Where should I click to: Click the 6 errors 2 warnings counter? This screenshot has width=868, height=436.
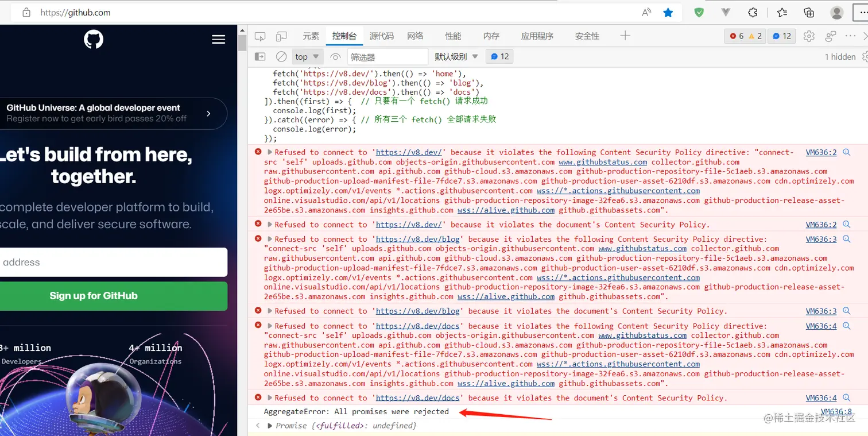pos(745,36)
